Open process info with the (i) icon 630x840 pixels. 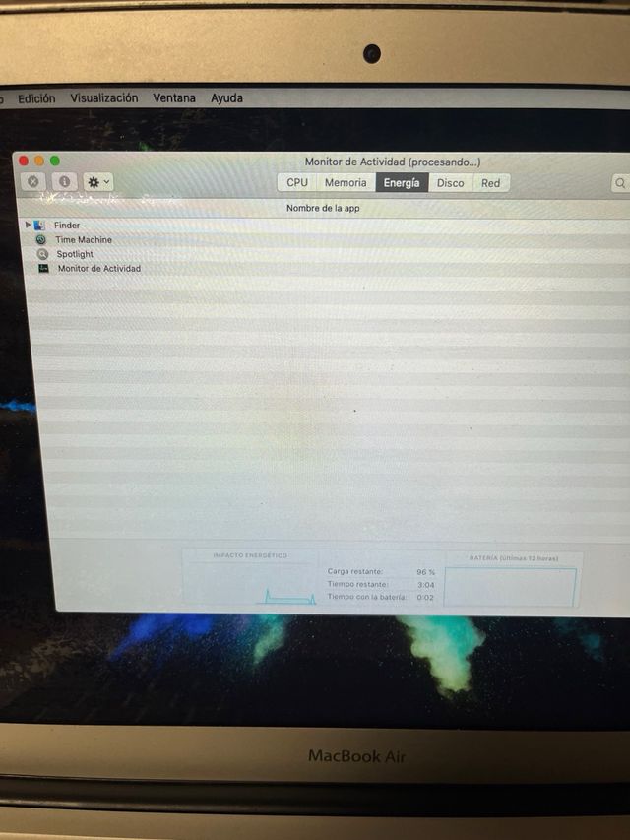64,182
